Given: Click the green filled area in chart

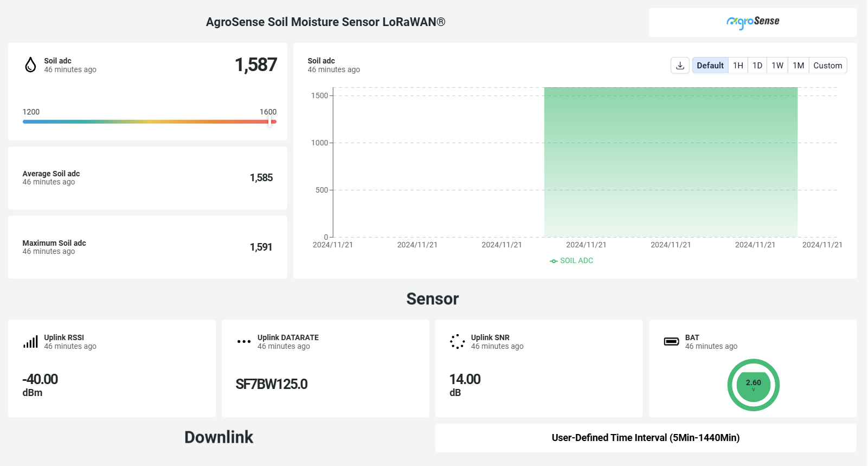Looking at the screenshot, I should click(671, 162).
